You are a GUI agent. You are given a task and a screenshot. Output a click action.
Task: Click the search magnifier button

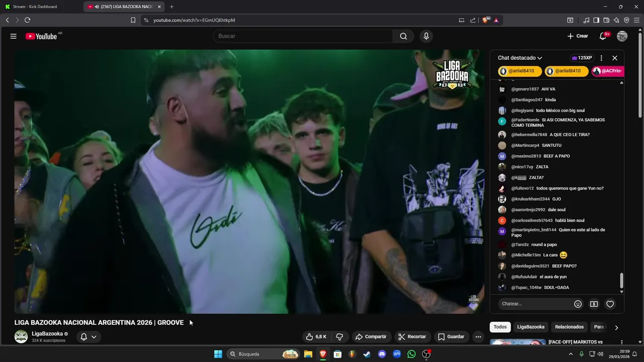pyautogui.click(x=404, y=36)
